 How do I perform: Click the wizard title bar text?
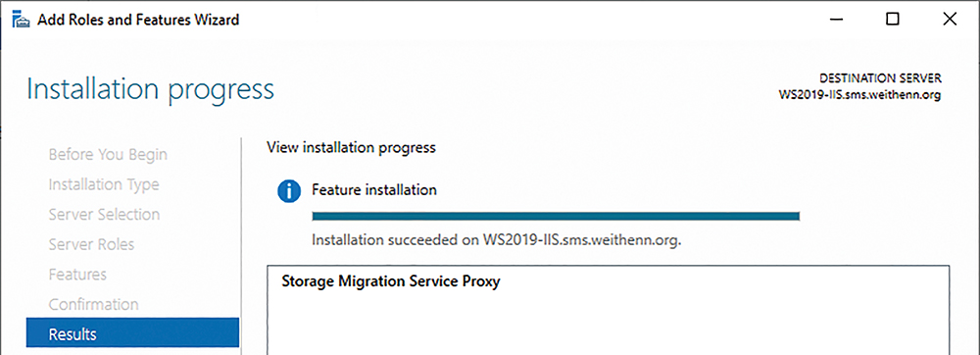tap(138, 20)
